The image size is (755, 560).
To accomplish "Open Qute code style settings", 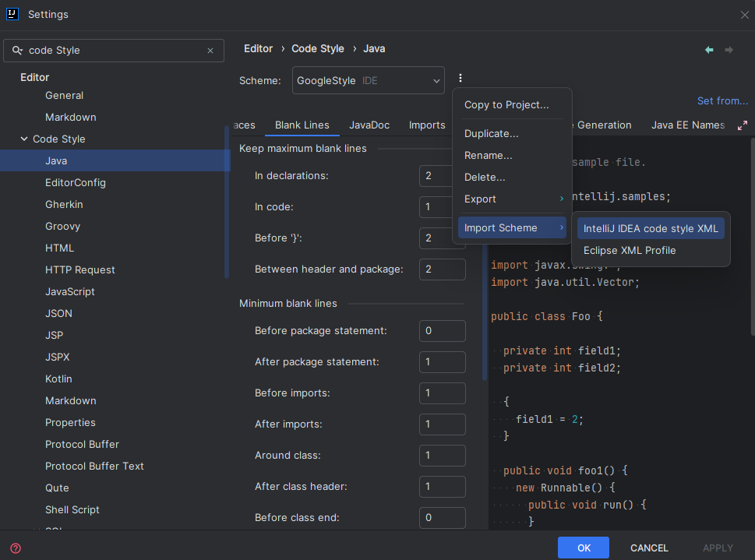I will pos(57,488).
